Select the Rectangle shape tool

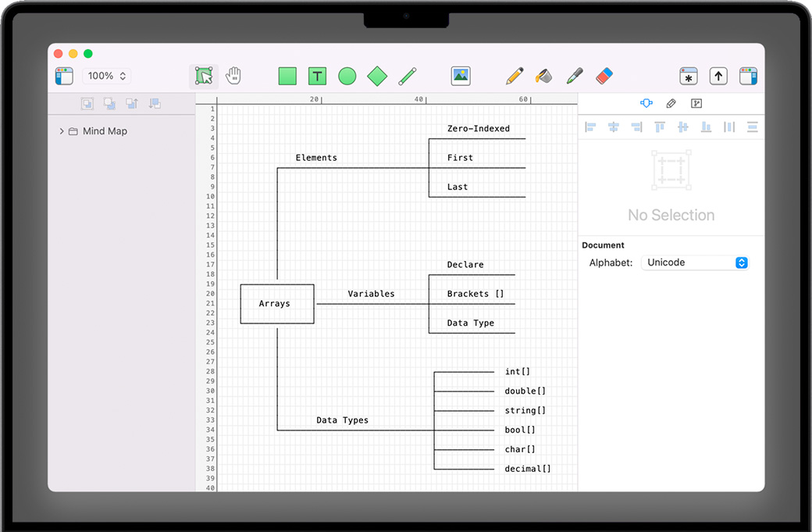coord(287,76)
